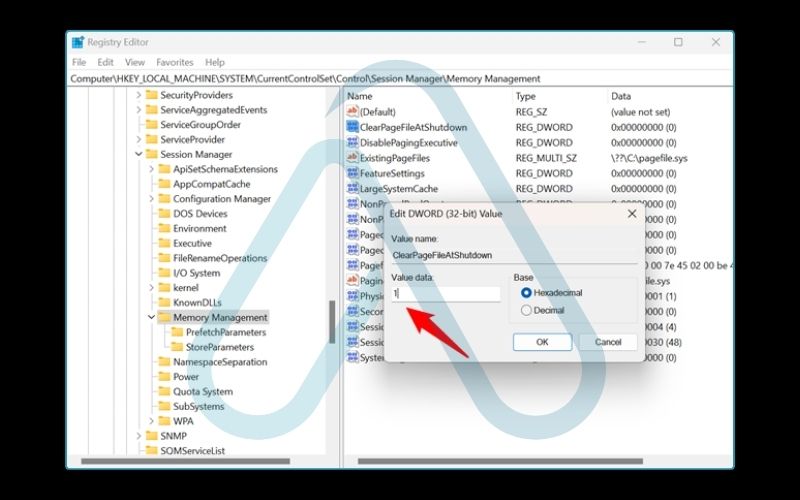Collapse the Memory Management tree node
Screen dimensions: 800x500
point(151,317)
